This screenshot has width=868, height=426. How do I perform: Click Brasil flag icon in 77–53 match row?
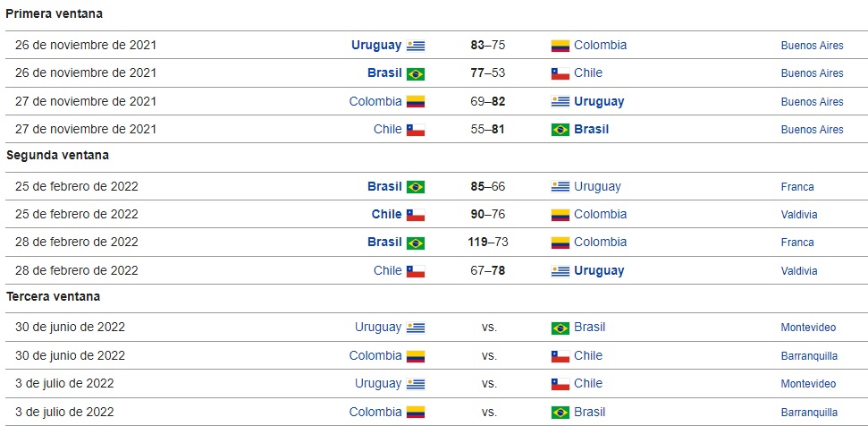[x=416, y=73]
